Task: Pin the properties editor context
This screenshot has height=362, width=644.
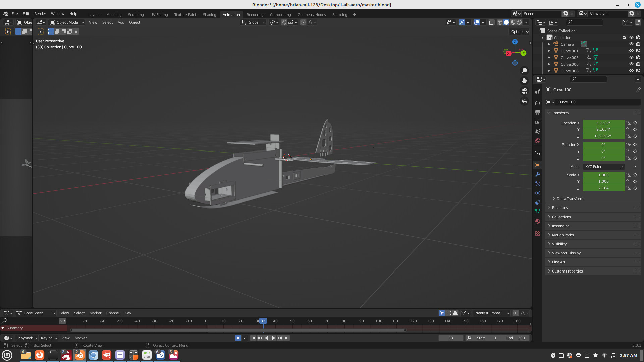Action: 638,90
